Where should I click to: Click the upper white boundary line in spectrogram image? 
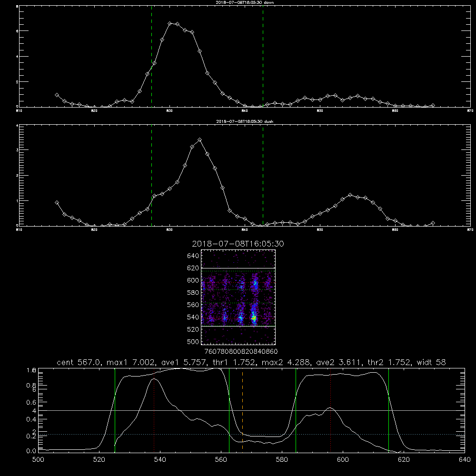point(238,268)
